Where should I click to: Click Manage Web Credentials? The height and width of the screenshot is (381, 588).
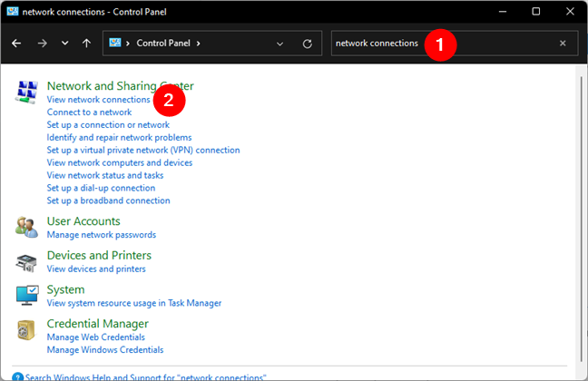coord(95,337)
